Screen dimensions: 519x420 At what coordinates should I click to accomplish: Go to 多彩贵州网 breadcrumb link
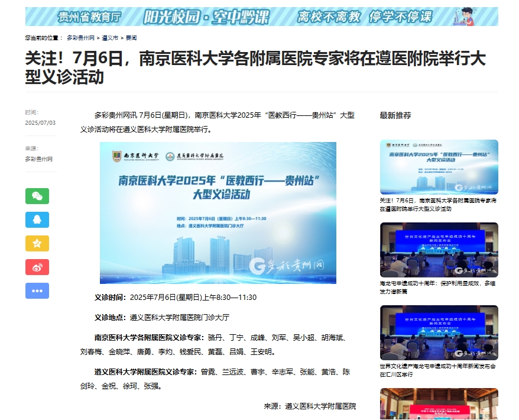pyautogui.click(x=80, y=38)
